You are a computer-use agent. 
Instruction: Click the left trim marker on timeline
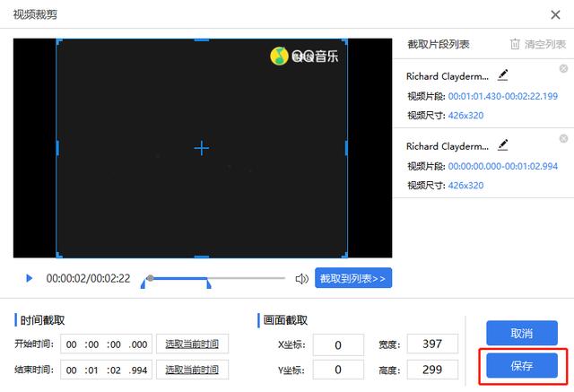pos(143,283)
